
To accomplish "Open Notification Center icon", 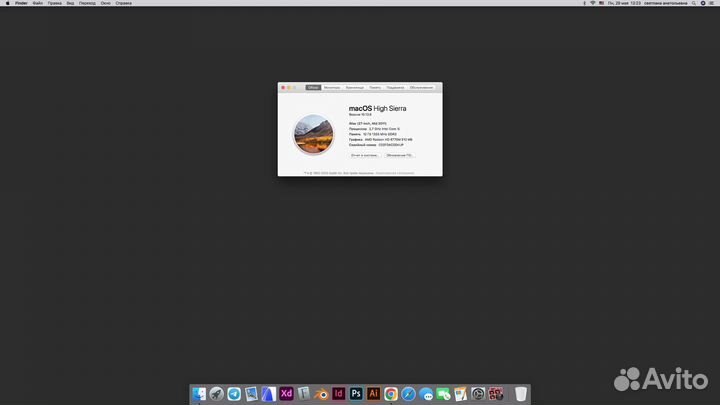I will click(x=711, y=3).
